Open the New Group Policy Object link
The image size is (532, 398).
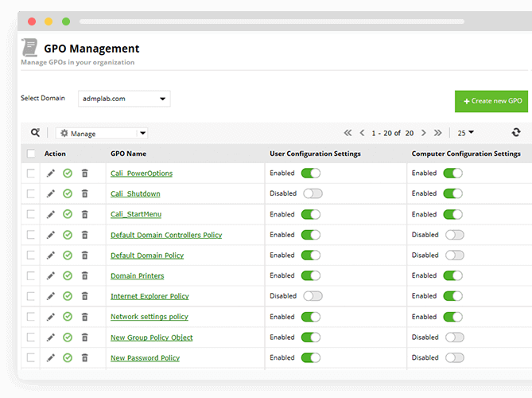[x=152, y=338]
